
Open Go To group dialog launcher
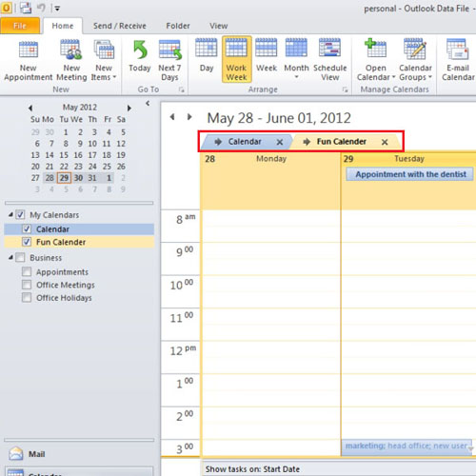pos(181,90)
